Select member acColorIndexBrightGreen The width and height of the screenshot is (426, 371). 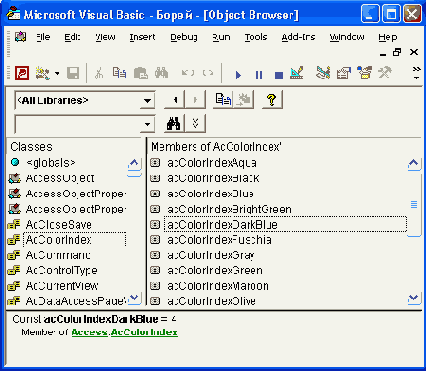[x=229, y=209]
